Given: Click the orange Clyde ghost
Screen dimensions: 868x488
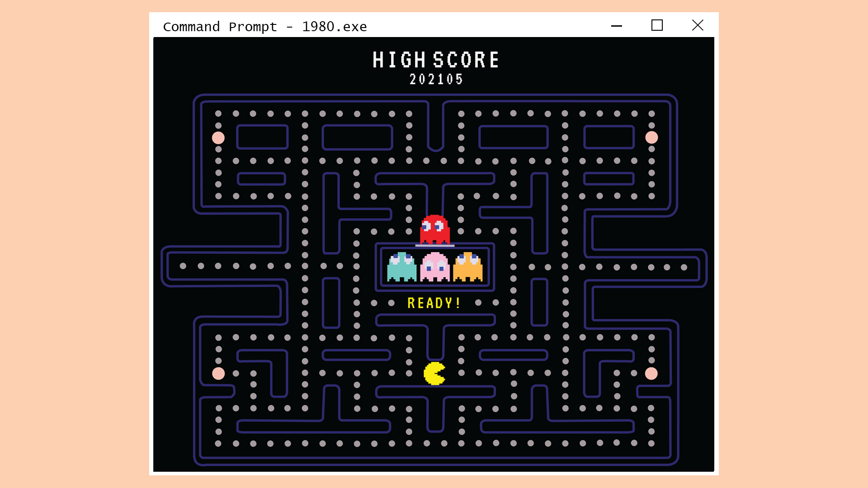Looking at the screenshot, I should pos(468,267).
